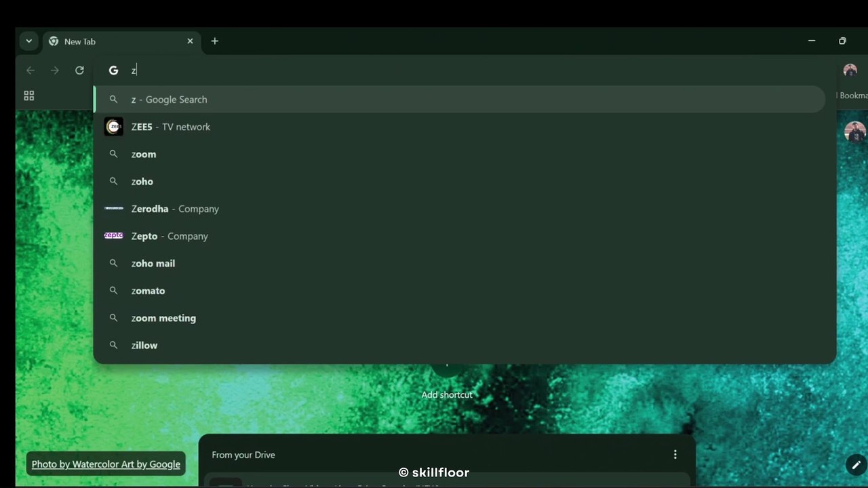Reload the page with the refresh icon
The width and height of the screenshot is (868, 488).
(79, 70)
